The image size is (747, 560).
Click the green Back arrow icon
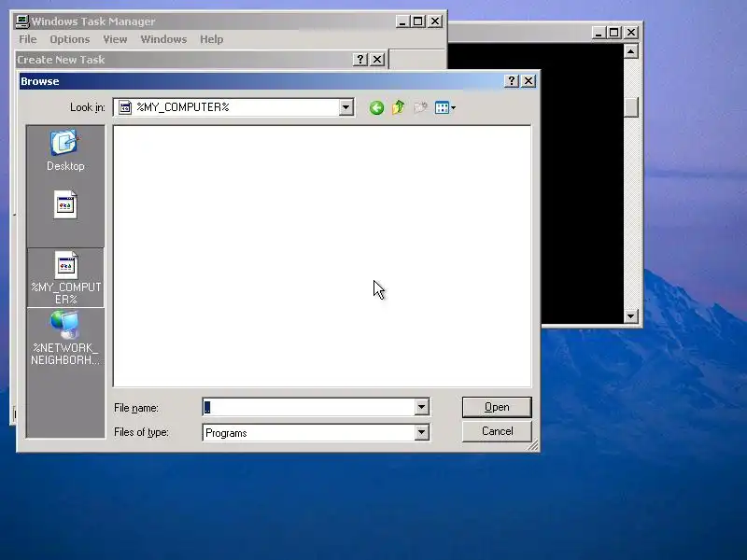tap(376, 107)
